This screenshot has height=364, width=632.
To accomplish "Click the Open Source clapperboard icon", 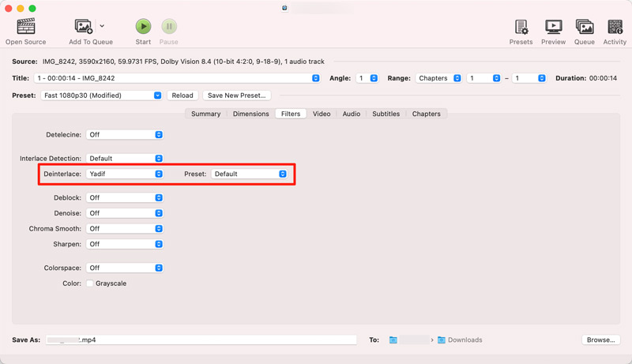I will [x=25, y=28].
